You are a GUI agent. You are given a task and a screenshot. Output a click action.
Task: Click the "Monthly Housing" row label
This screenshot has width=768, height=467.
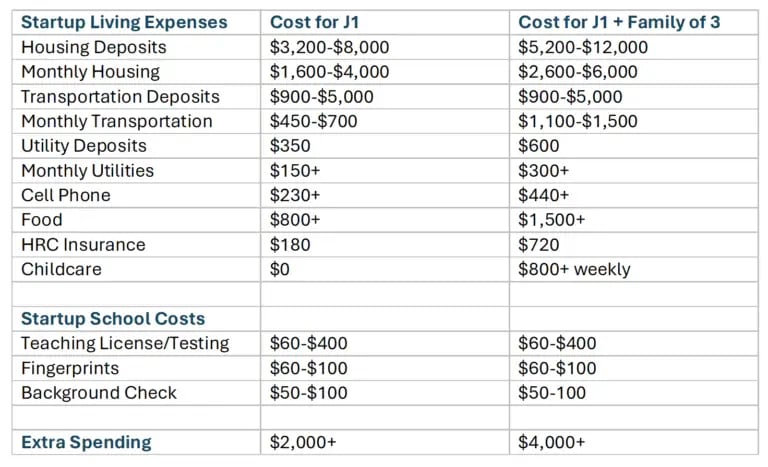click(90, 72)
